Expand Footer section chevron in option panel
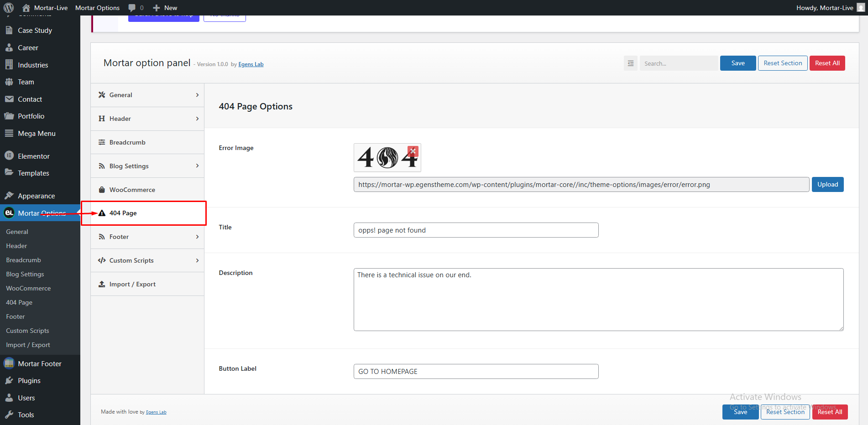The height and width of the screenshot is (425, 868). (197, 237)
